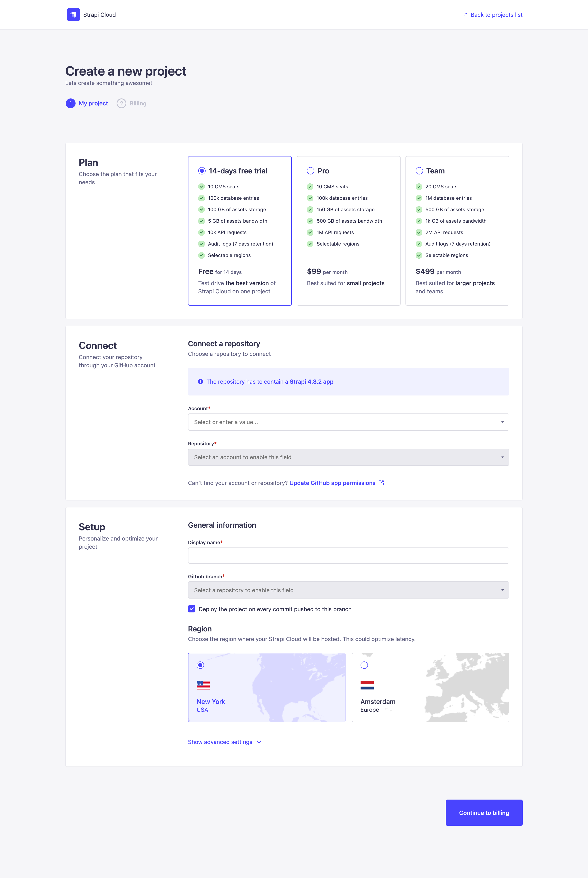
Task: Open the Github branch dropdown
Action: pyautogui.click(x=348, y=590)
